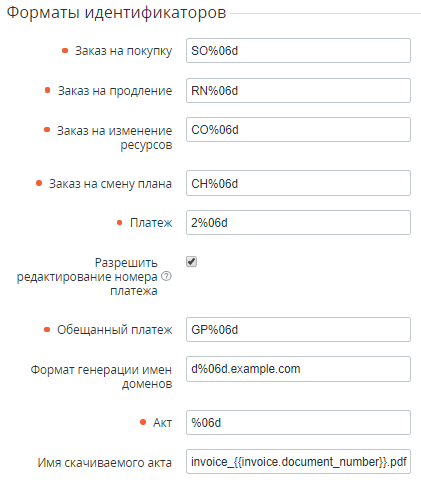Click the Заказ на продление label

115,91
